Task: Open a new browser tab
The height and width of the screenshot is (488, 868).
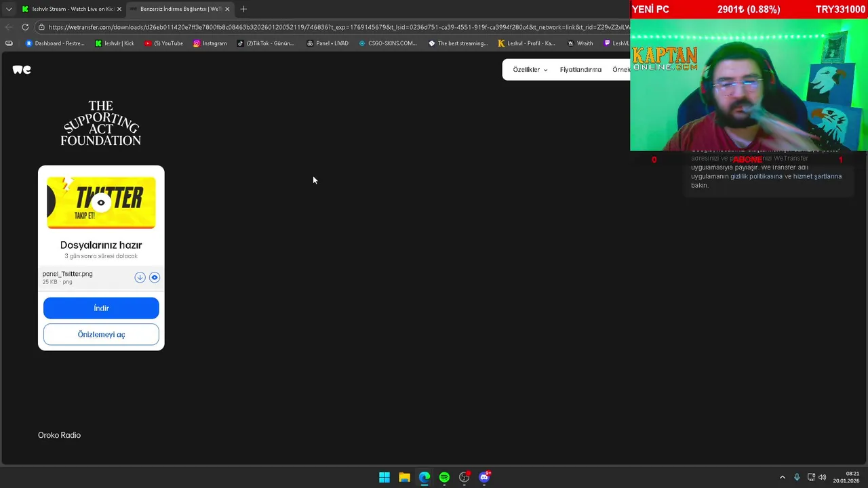Action: pos(243,9)
